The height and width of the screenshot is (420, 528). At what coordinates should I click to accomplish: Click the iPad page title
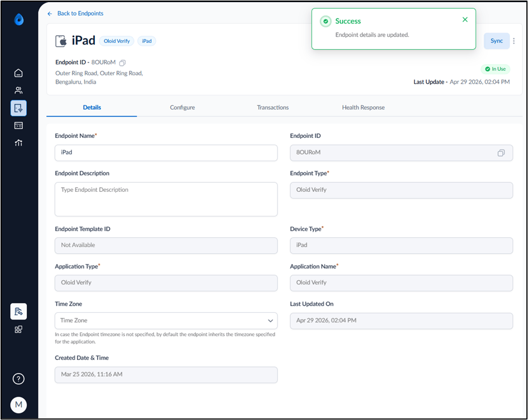(x=84, y=41)
